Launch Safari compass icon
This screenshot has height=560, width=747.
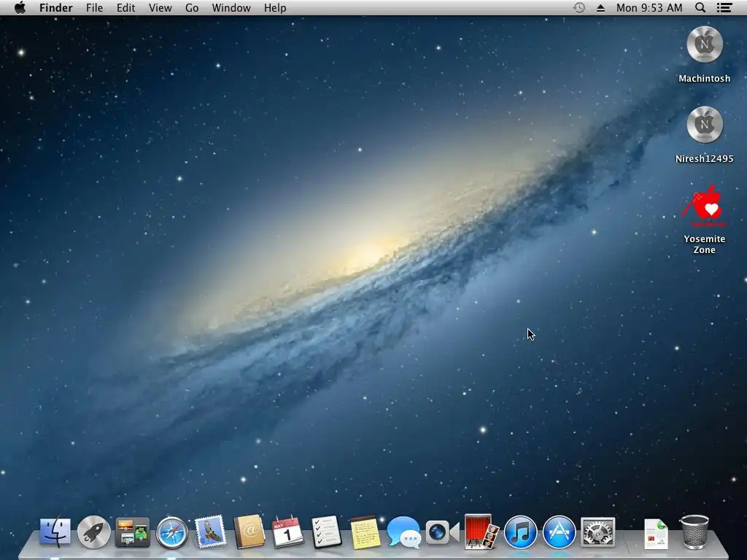click(171, 532)
